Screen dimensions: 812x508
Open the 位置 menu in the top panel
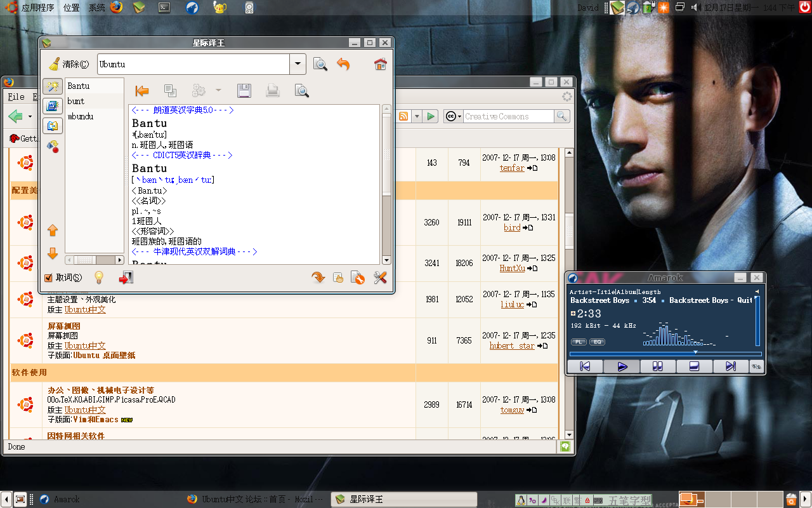[x=72, y=8]
